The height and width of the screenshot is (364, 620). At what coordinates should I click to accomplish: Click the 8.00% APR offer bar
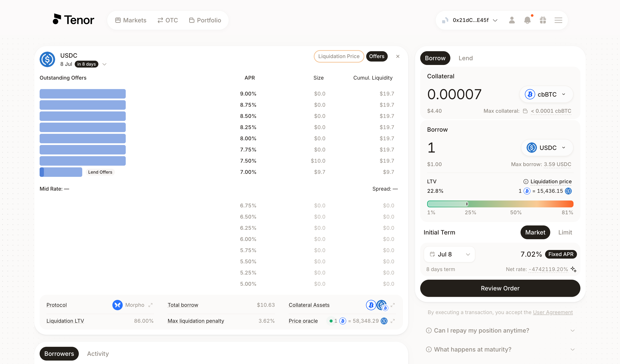[82, 139]
